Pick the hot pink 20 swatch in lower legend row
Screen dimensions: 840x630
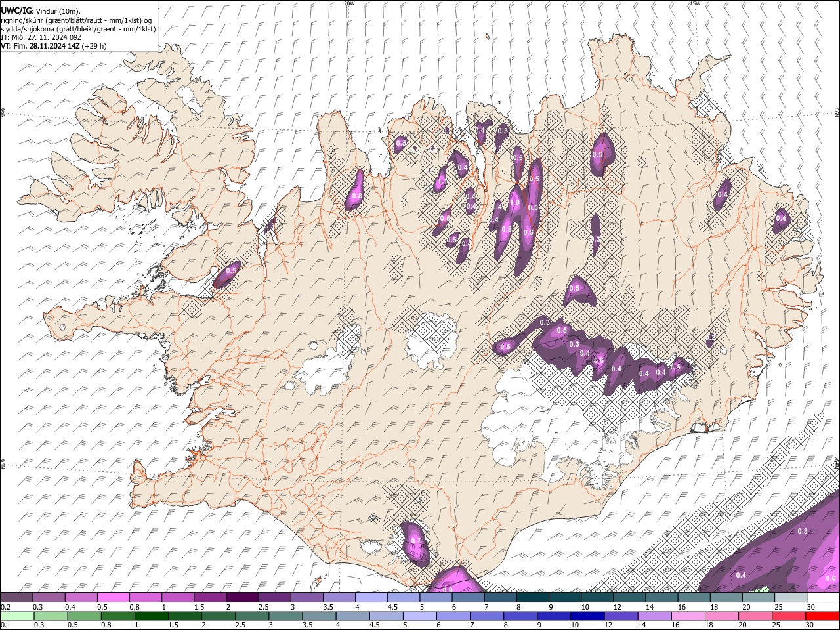[756, 616]
